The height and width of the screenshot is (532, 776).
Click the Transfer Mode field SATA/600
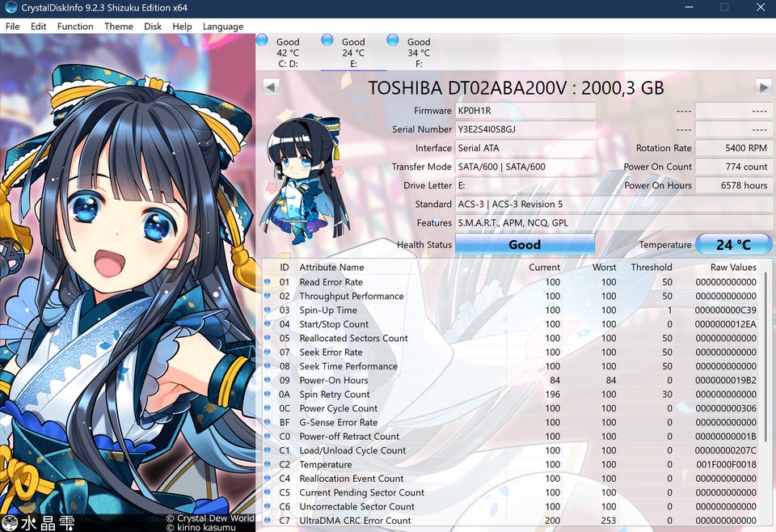point(525,167)
